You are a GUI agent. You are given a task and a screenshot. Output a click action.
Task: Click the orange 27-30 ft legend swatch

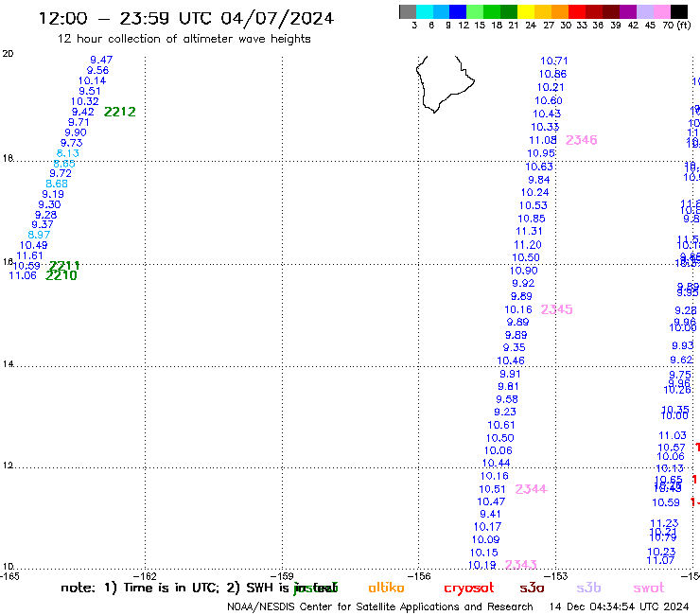560,11
